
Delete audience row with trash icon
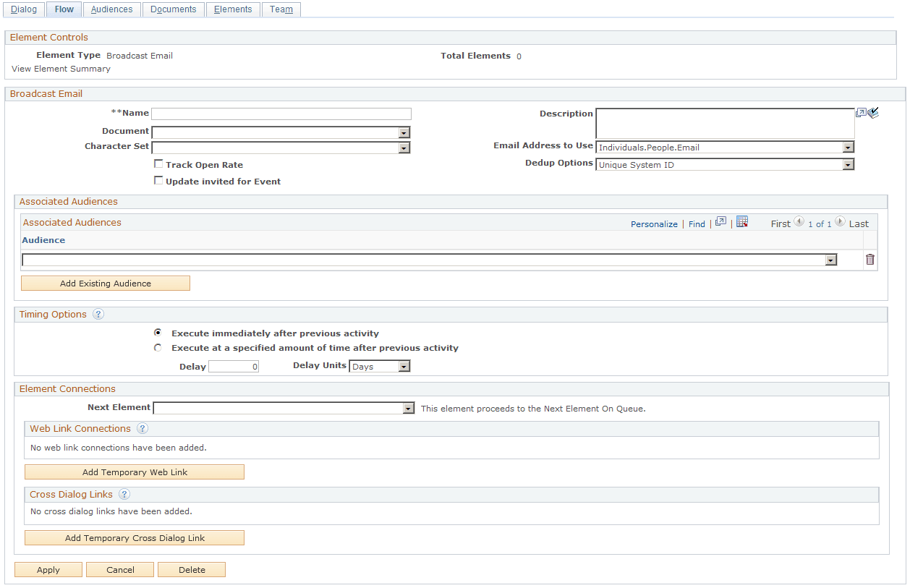coord(870,260)
